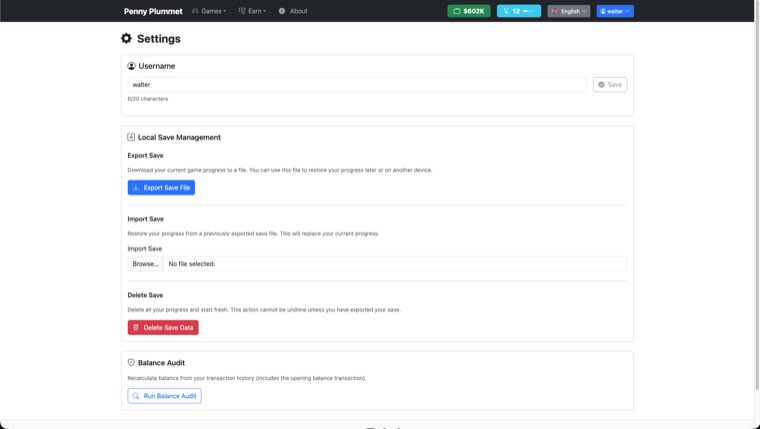
Task: Click the Settings gear icon in the heading
Action: pyautogui.click(x=126, y=39)
